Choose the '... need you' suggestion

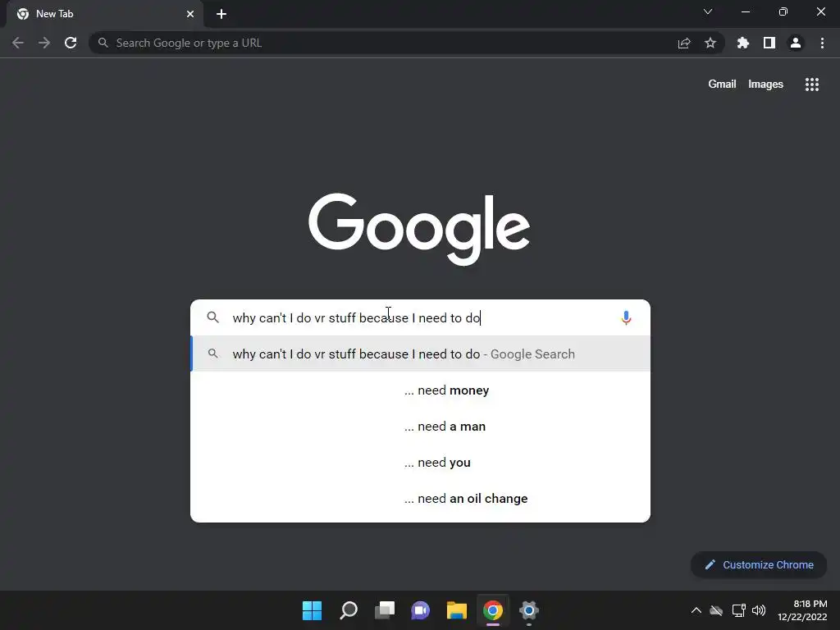click(420, 463)
